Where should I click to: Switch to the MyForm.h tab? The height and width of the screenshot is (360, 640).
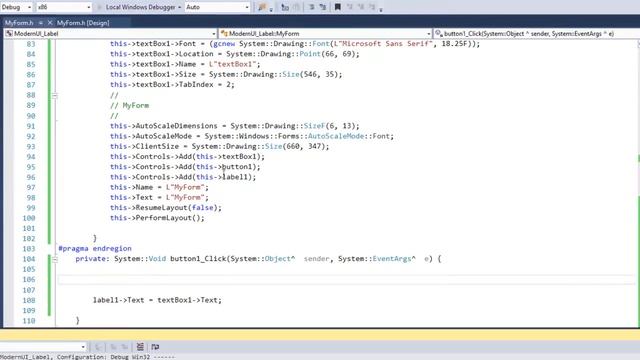[x=19, y=23]
